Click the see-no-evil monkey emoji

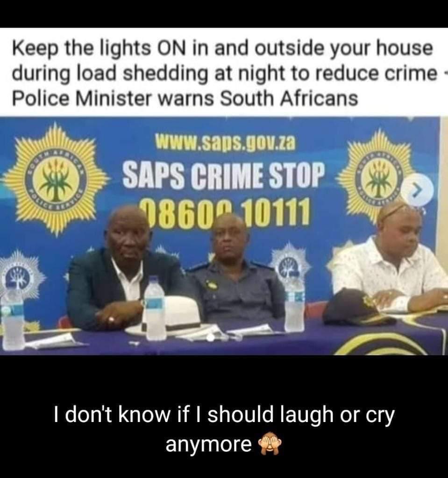point(270,445)
